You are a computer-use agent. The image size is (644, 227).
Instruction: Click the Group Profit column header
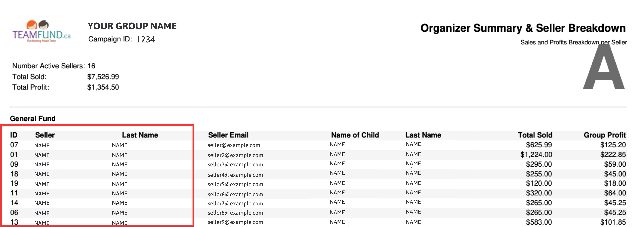click(604, 135)
